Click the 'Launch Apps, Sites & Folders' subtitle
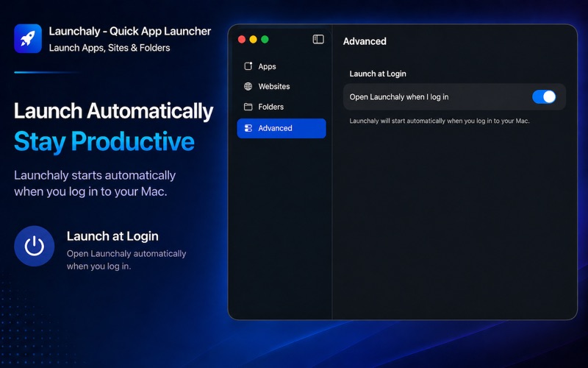Screen dimensions: 588x368 pyautogui.click(x=110, y=48)
